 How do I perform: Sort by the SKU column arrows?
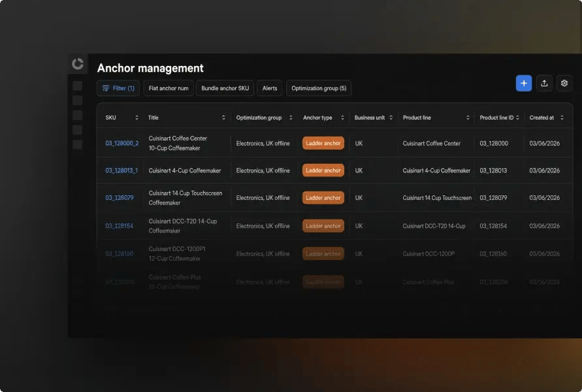tap(137, 118)
